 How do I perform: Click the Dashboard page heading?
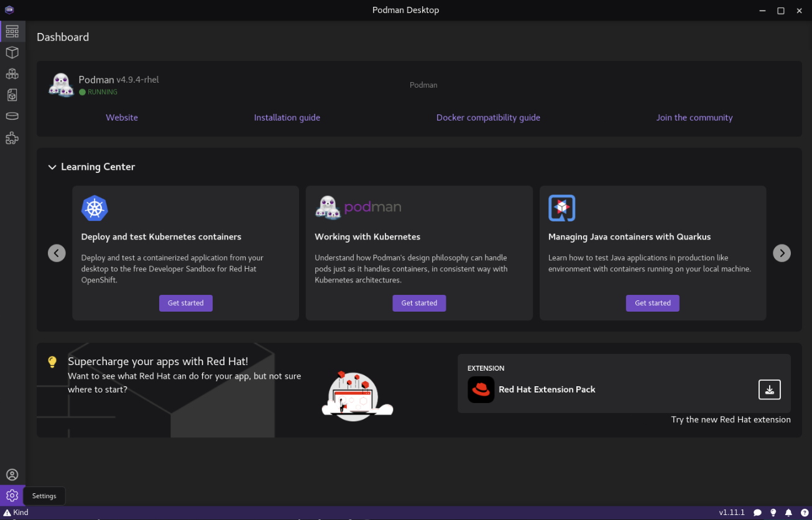click(63, 37)
